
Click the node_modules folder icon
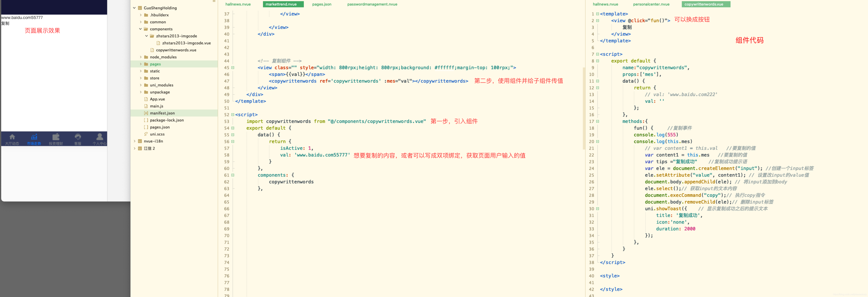146,57
